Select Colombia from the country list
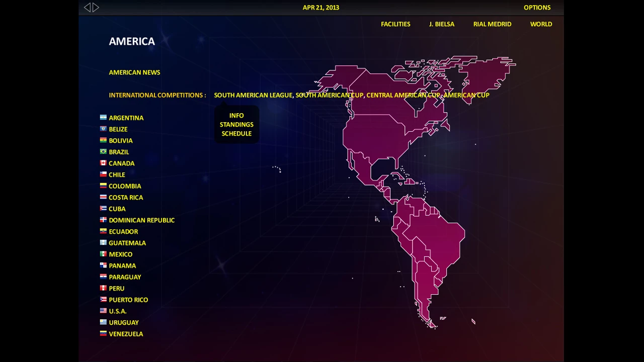 click(x=125, y=186)
